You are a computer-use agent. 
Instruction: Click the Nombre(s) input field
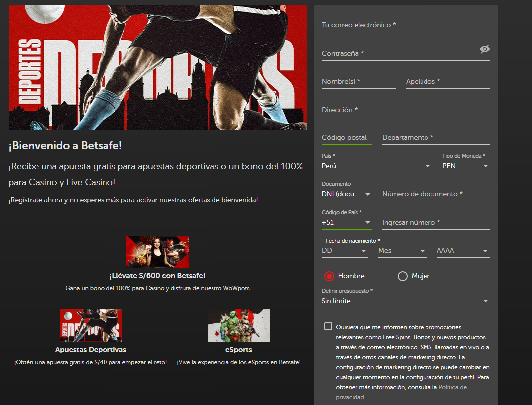click(358, 81)
